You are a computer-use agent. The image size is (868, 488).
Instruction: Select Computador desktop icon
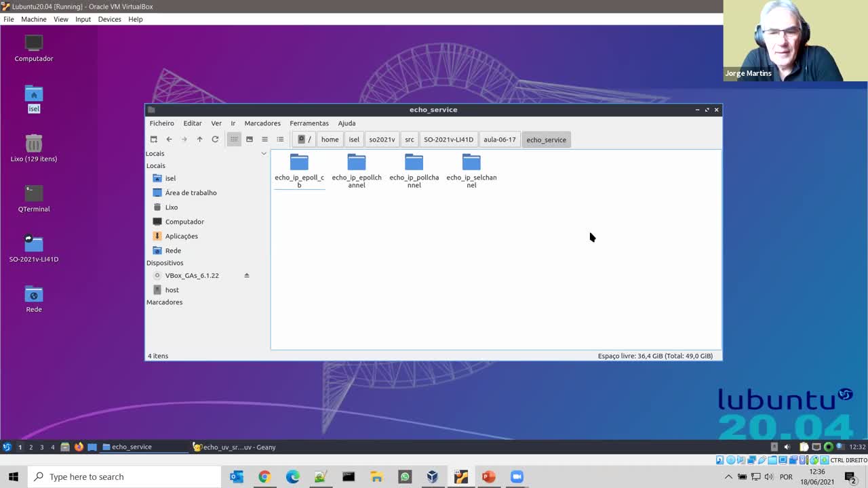click(x=34, y=48)
